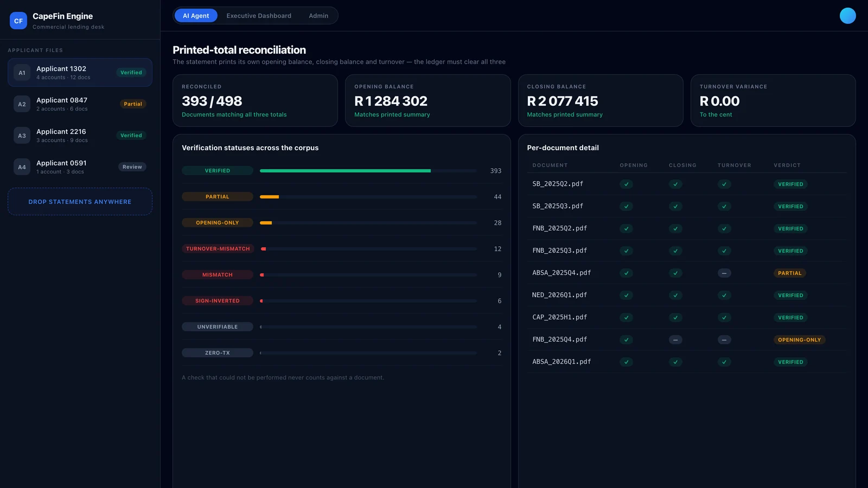Viewport: 868px width, 488px height.
Task: Click the PARTIAL status pill in the corpus chart
Action: point(218,197)
